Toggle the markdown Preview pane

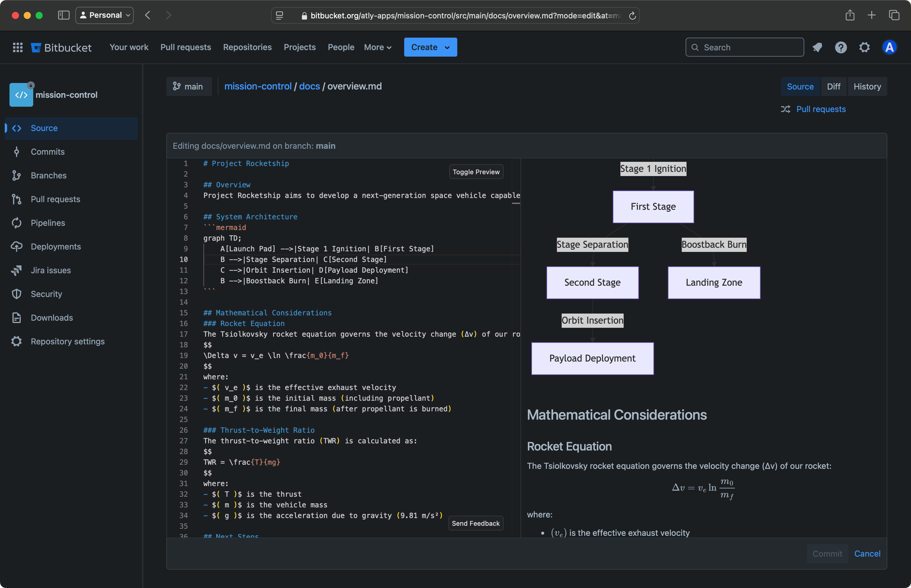pyautogui.click(x=476, y=172)
